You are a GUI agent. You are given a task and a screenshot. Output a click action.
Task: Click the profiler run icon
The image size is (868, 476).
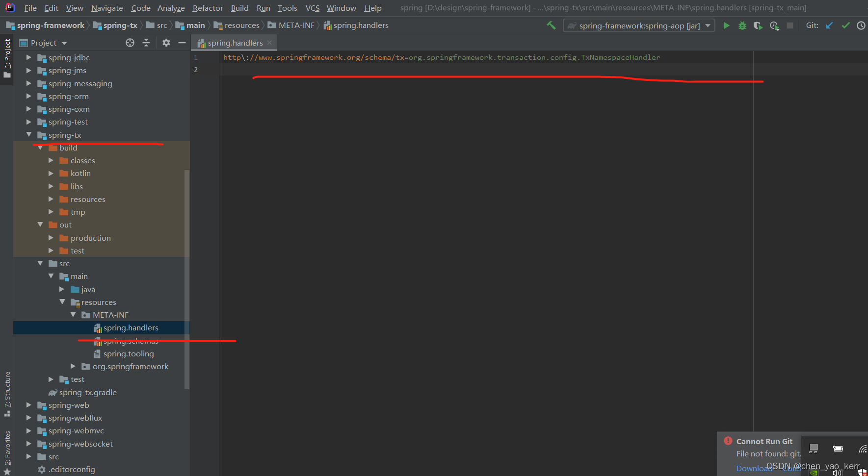pos(774,25)
